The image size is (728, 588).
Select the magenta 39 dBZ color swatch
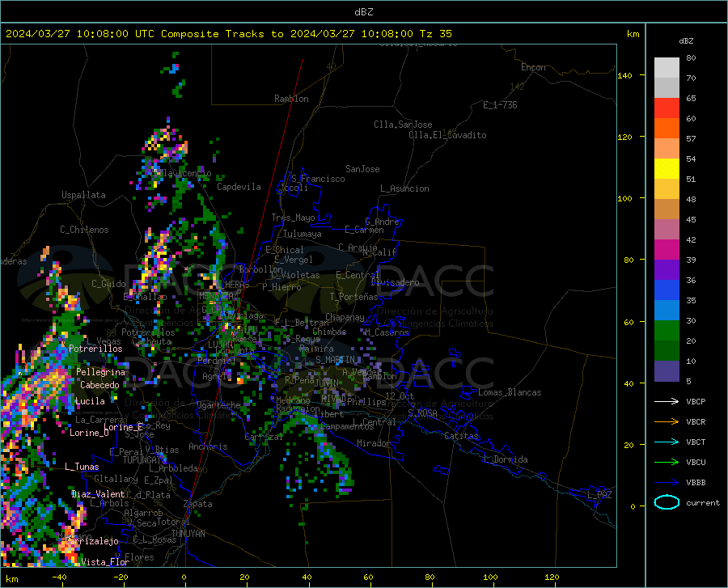[667, 250]
